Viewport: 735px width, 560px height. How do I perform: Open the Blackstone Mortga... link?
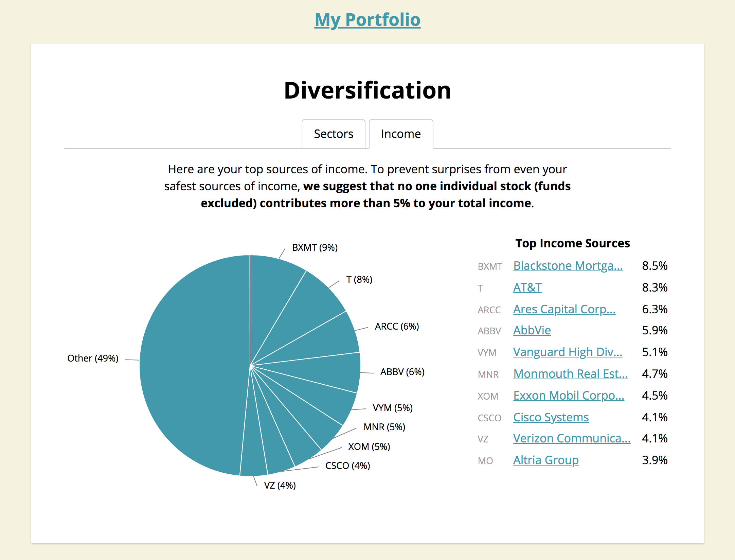[x=568, y=266]
